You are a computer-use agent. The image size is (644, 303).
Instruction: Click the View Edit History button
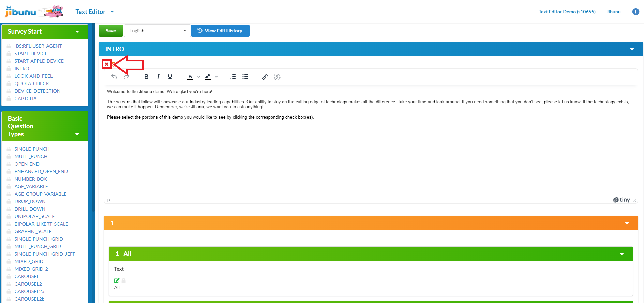[x=220, y=31]
